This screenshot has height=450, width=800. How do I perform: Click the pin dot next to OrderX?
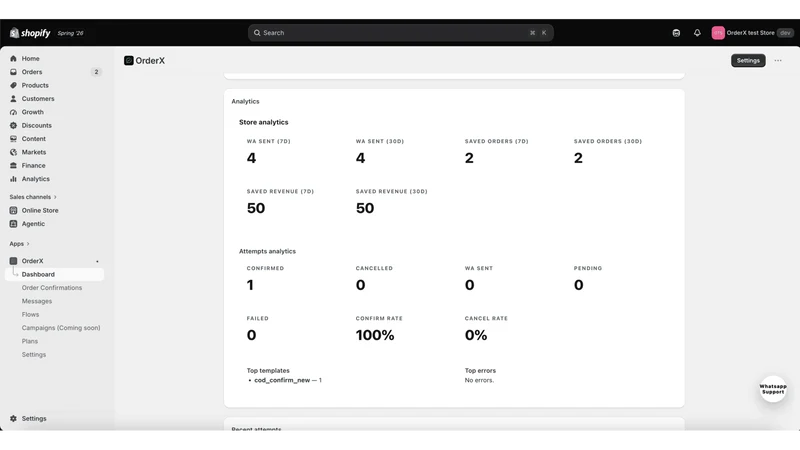(x=97, y=261)
